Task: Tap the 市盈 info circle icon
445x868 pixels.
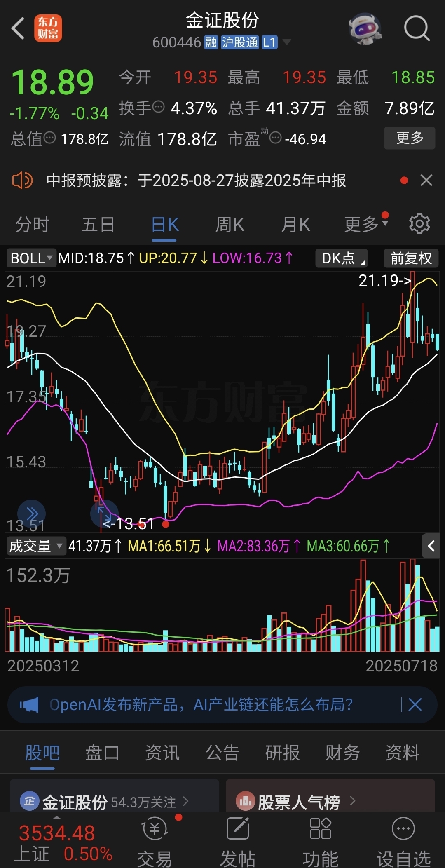Action: [276, 138]
